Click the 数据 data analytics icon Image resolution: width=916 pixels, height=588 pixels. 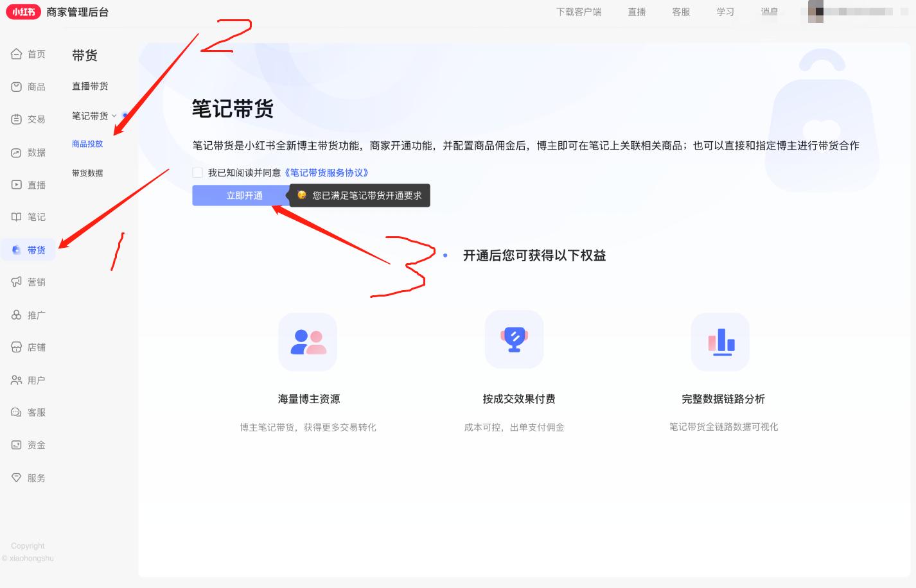point(17,152)
